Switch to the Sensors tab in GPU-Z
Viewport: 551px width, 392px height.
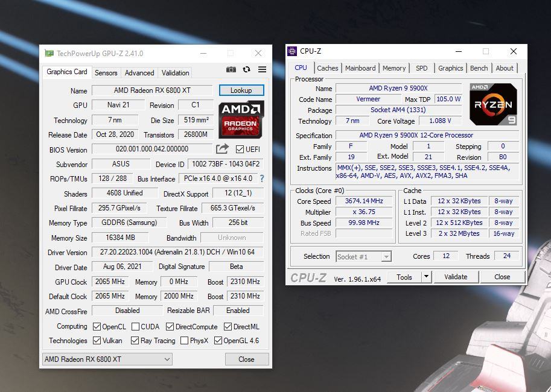pos(106,73)
